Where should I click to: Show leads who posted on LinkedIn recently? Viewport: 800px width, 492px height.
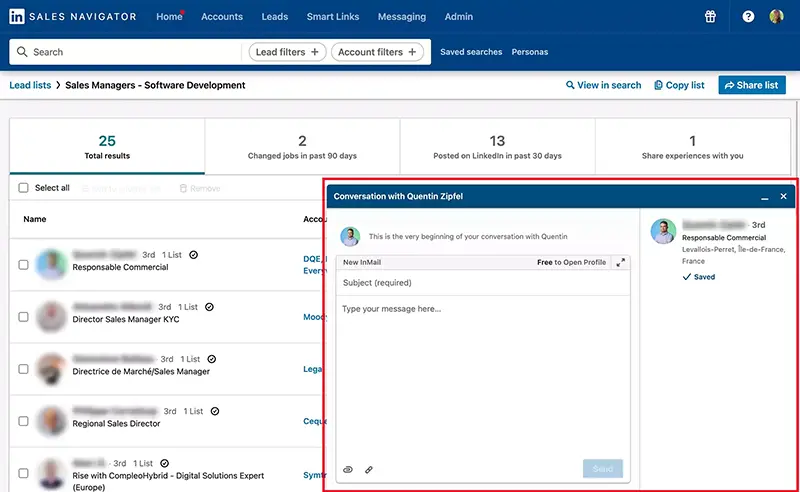coord(497,146)
